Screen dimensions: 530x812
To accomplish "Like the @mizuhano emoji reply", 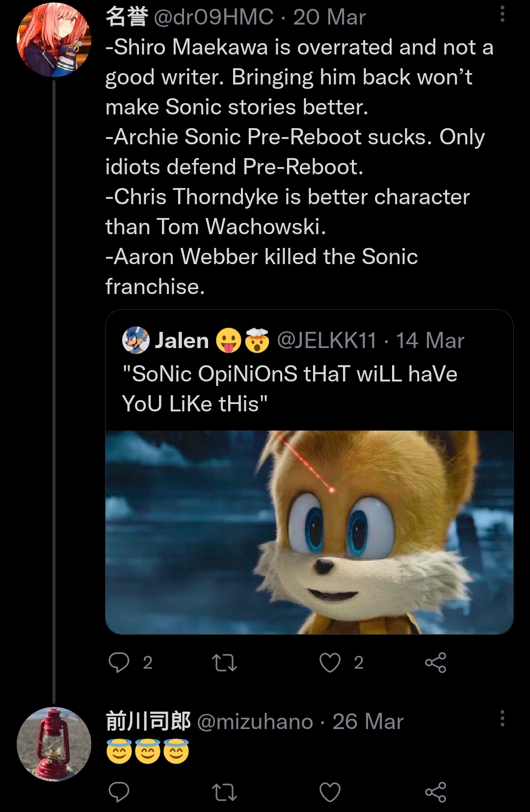I will pos(330,792).
